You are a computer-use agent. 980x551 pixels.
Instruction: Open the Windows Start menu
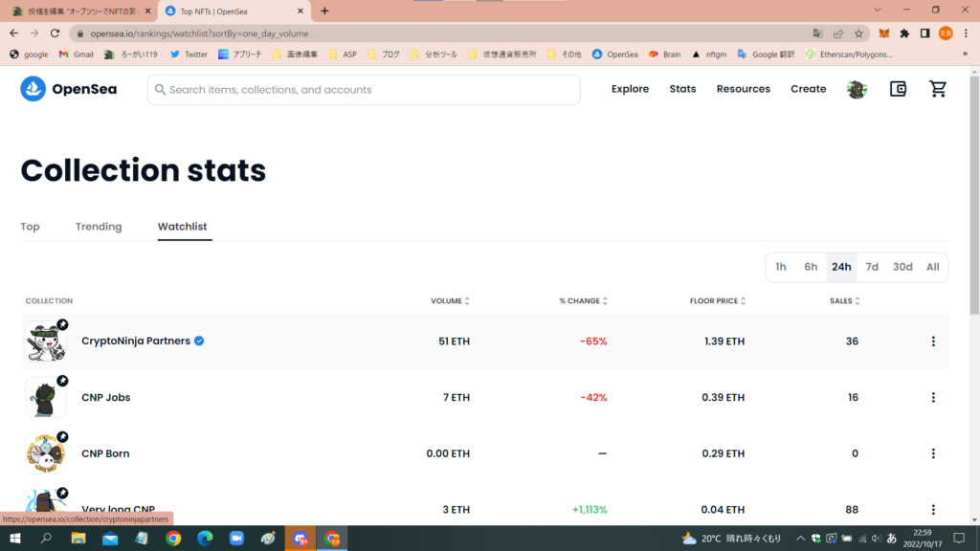point(15,539)
